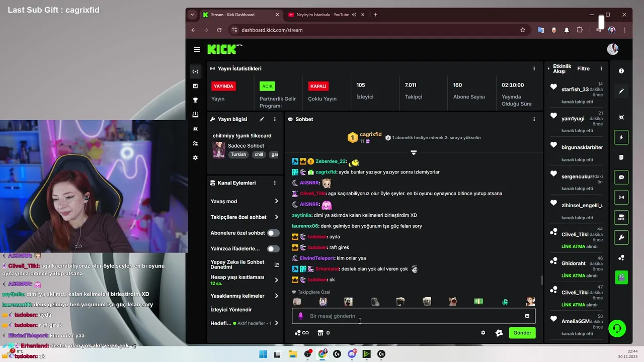Click starfish_33 in the activity feed
The width and height of the screenshot is (644, 362).
coord(575,89)
